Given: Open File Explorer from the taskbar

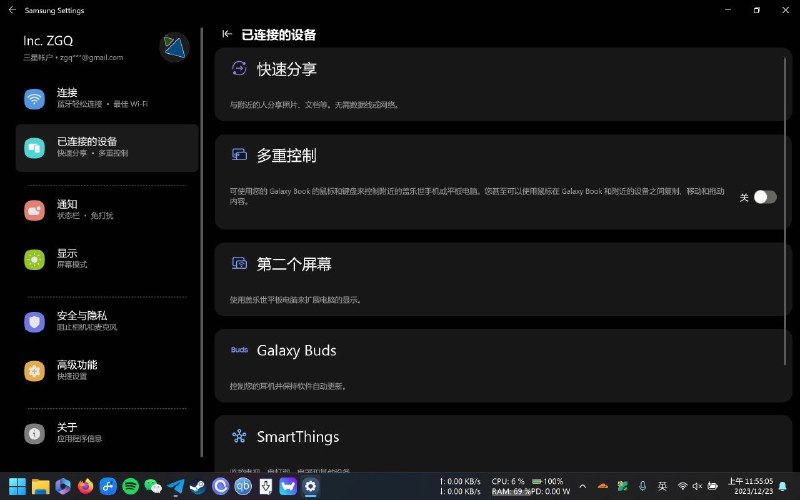Looking at the screenshot, I should (40, 486).
